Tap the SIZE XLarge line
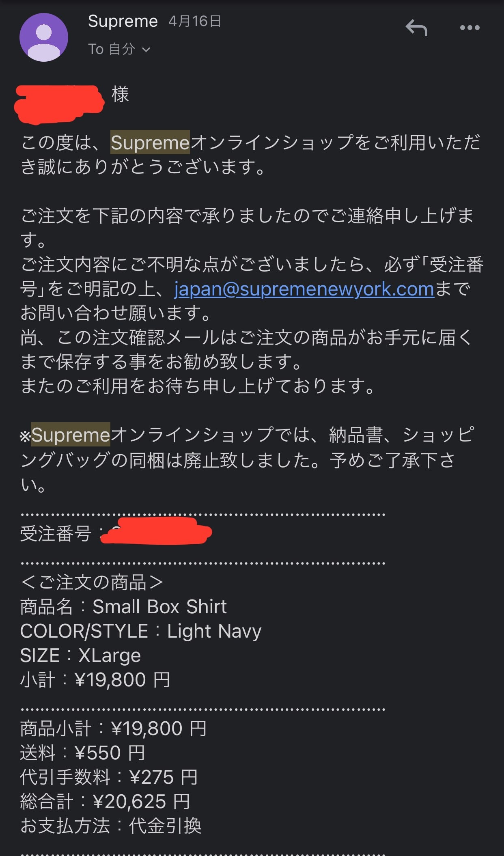Screen dimensions: 504x856 (80, 655)
